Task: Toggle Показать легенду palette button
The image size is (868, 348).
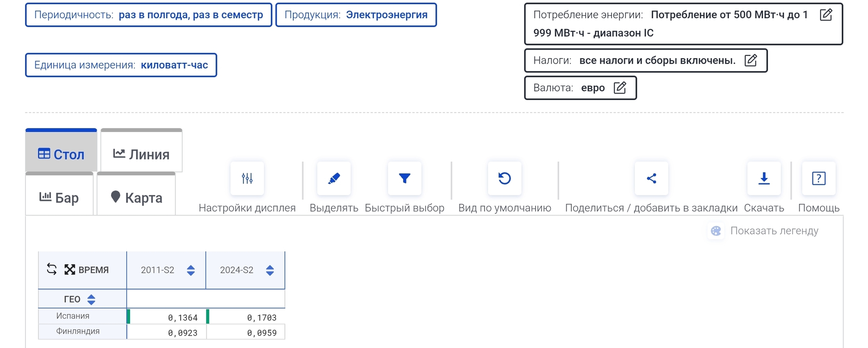Action: pyautogui.click(x=716, y=231)
